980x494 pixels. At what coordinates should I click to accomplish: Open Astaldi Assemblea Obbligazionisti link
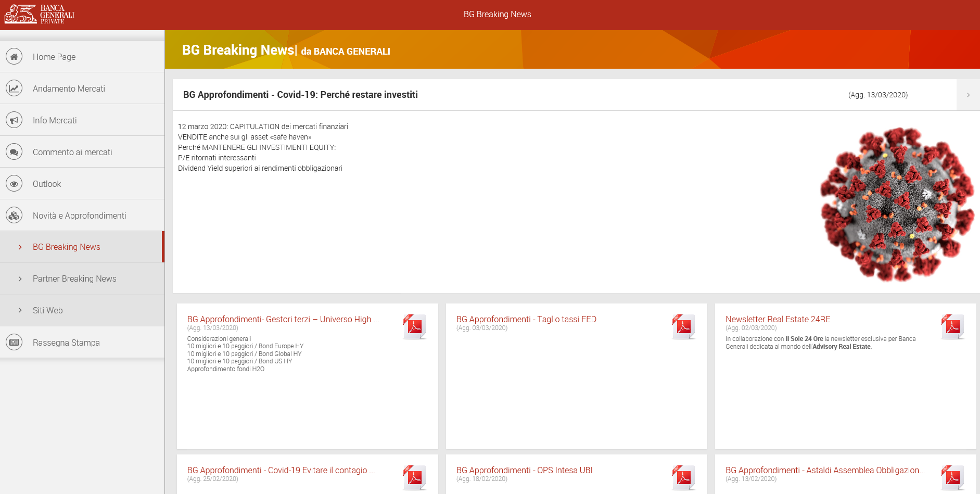click(825, 470)
